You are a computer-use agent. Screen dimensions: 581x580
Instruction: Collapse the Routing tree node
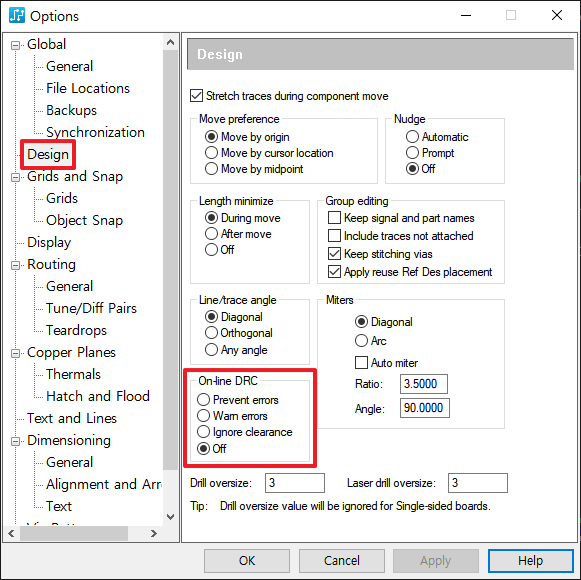click(x=15, y=265)
